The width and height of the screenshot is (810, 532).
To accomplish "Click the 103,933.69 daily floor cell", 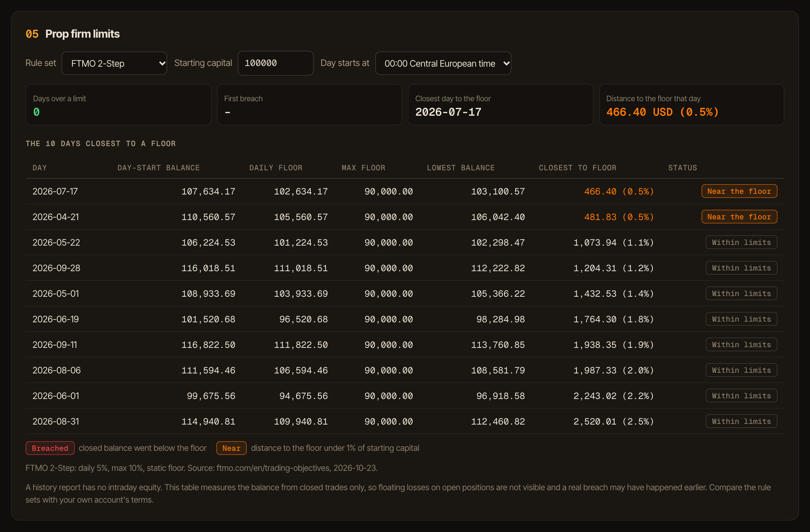I will [x=301, y=294].
